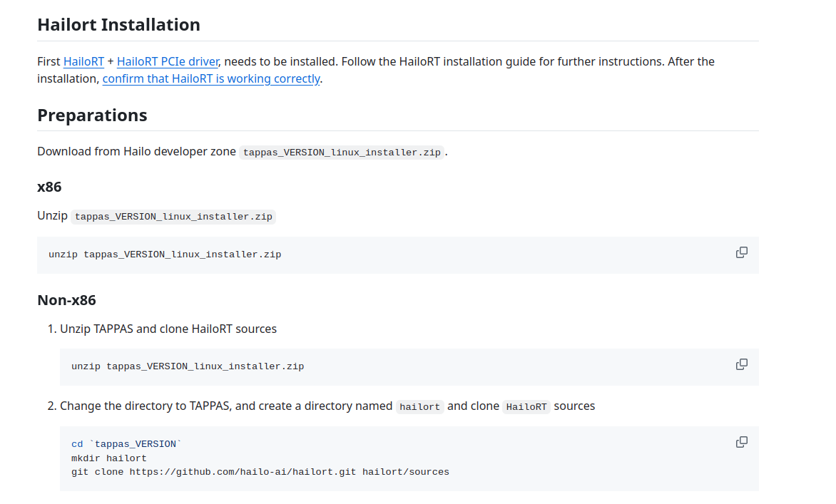This screenshot has height=504, width=836.
Task: Click the Preparations heading
Action: (92, 115)
